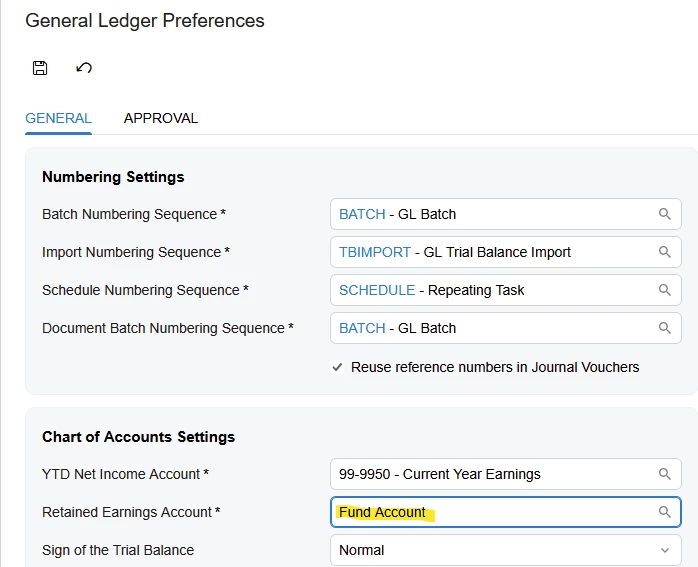This screenshot has width=698, height=567.
Task: Open Document Batch Numbering Sequence lookup magnifier
Action: (665, 328)
